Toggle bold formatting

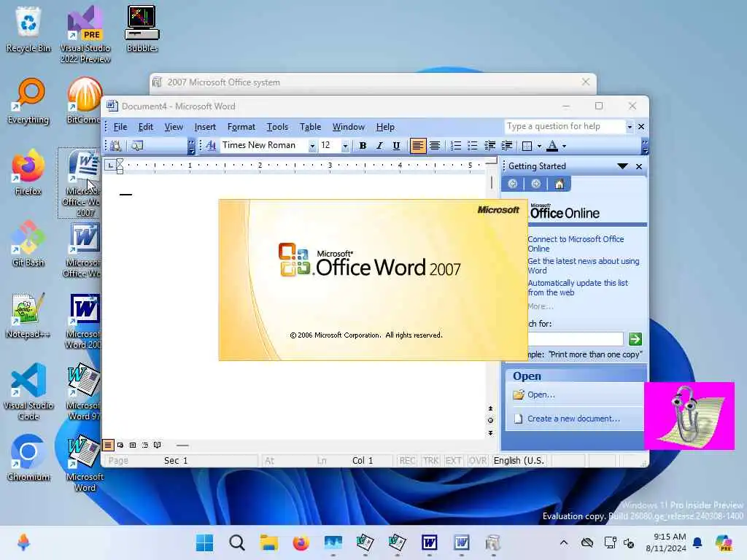point(363,146)
